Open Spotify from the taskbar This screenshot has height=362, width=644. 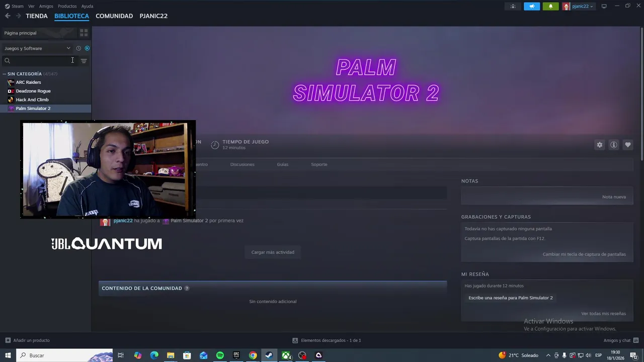[220, 355]
